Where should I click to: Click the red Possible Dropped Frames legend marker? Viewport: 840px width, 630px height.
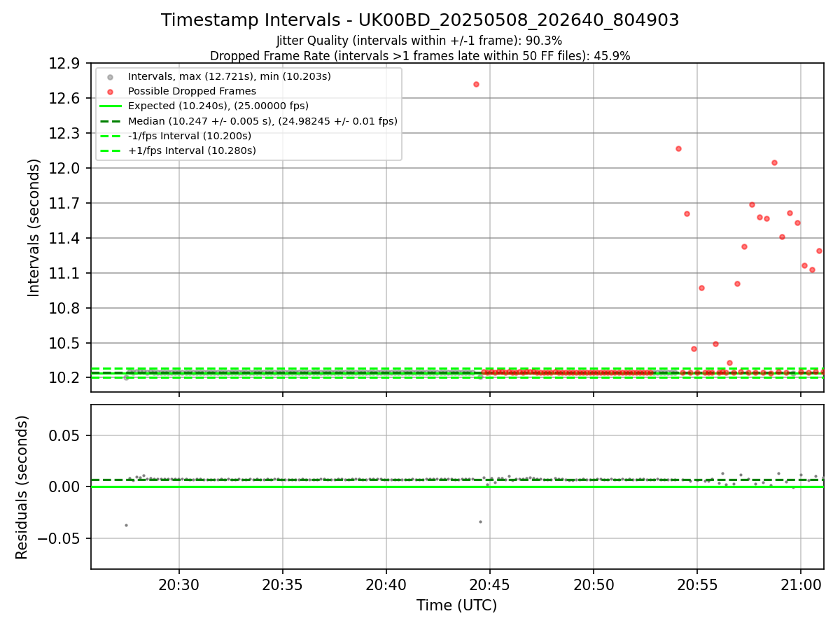click(x=110, y=92)
